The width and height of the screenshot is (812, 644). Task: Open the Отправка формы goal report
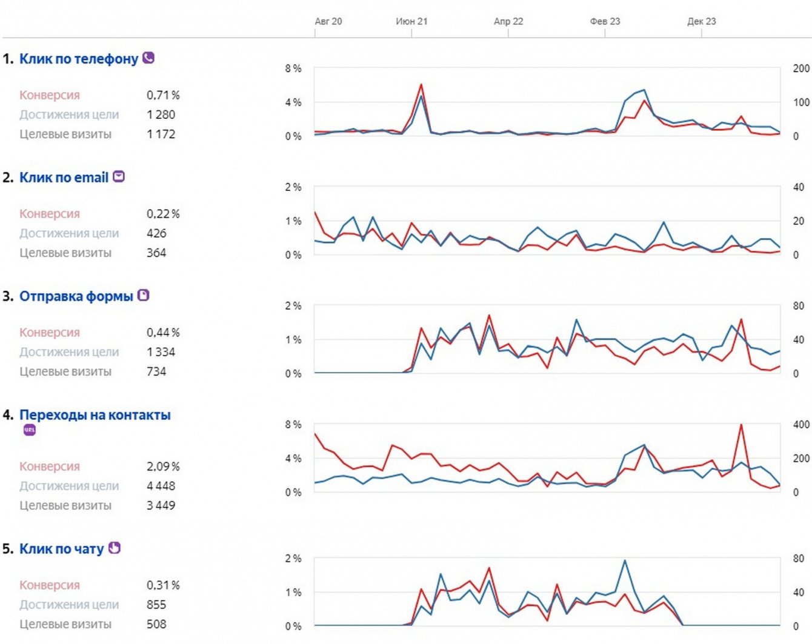pos(76,296)
